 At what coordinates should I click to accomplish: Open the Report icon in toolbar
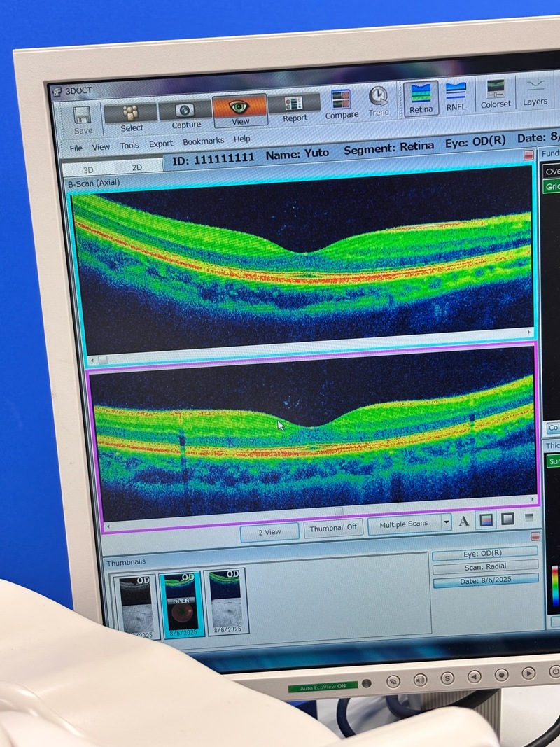tap(295, 105)
